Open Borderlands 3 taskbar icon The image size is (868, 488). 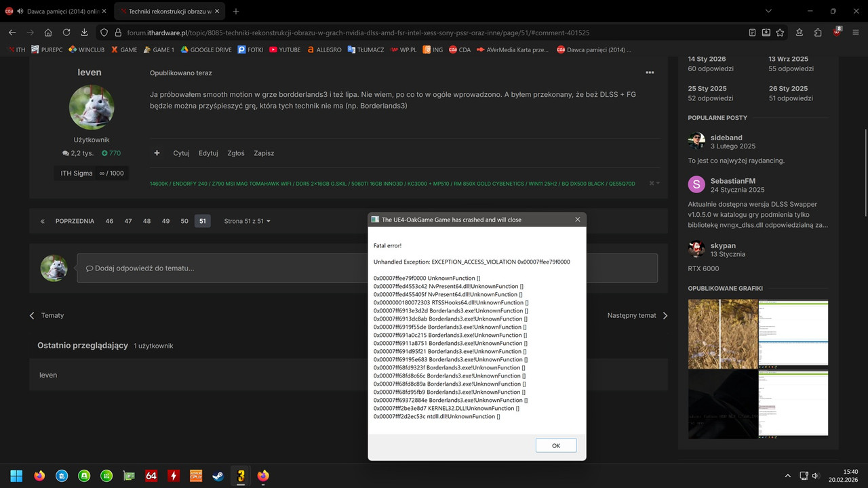point(240,476)
